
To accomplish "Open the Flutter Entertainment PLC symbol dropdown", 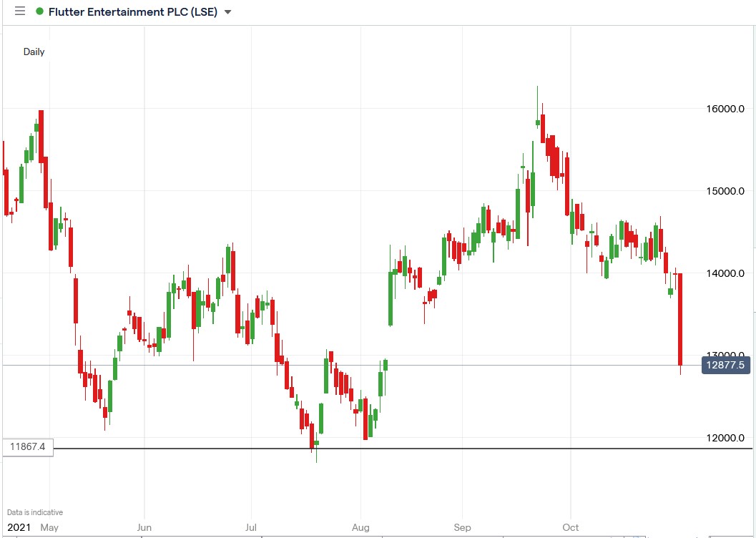I will 227,11.
